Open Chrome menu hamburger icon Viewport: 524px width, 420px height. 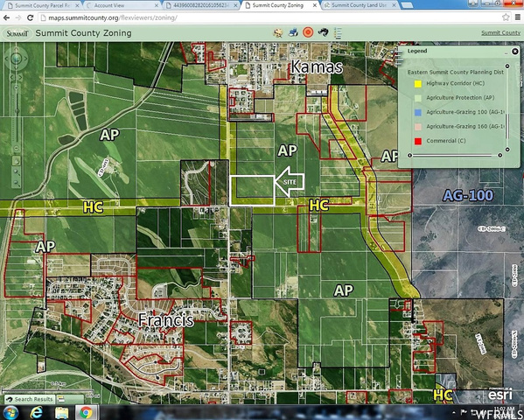click(518, 17)
